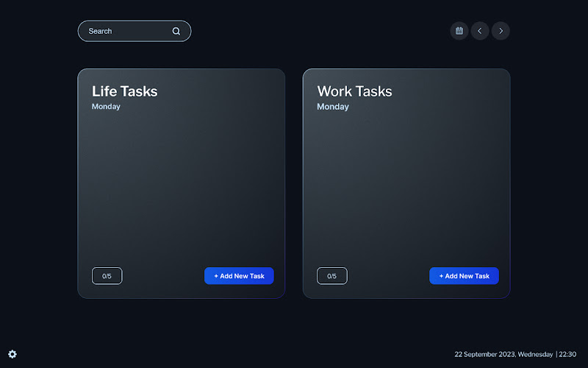Go to next day with the right arrow
Screen dimensions: 588x368
(x=501, y=31)
